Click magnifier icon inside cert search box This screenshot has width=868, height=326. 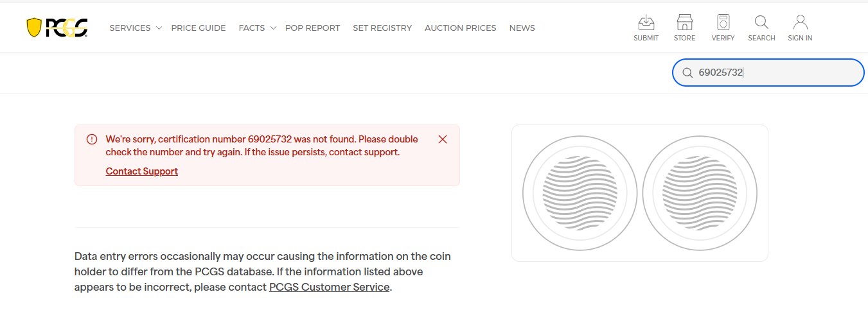click(687, 73)
